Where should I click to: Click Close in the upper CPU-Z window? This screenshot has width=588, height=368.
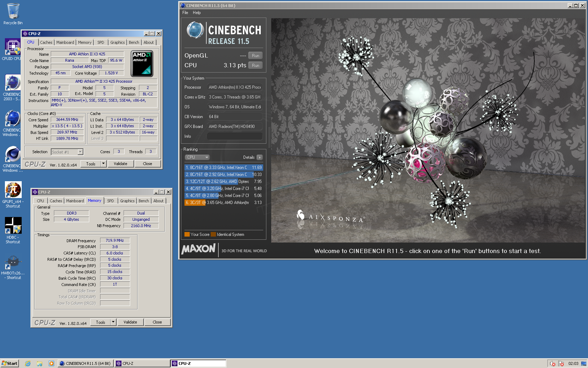pyautogui.click(x=147, y=164)
